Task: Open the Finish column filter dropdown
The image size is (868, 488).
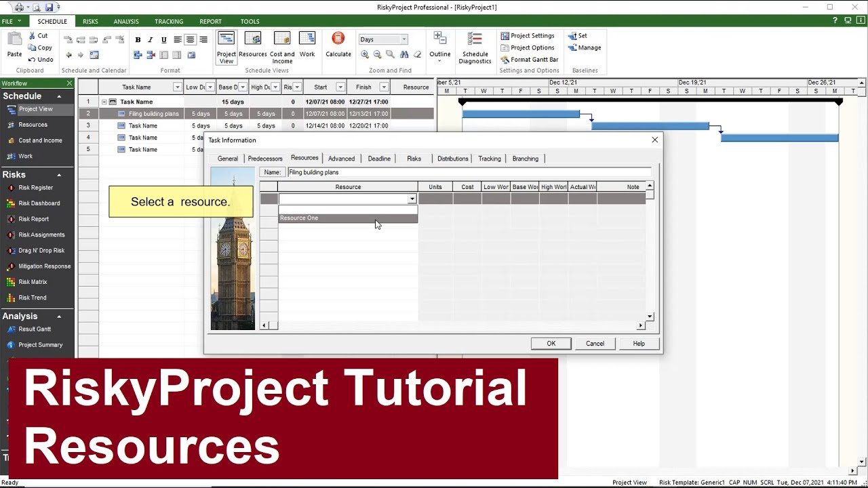Action: tap(384, 87)
